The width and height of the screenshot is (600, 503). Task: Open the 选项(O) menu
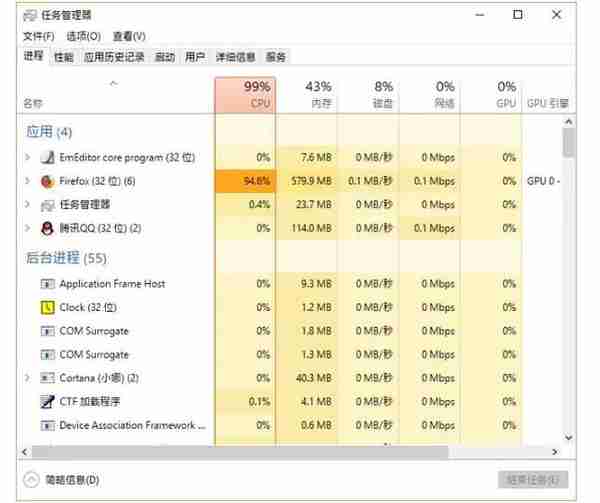point(83,36)
